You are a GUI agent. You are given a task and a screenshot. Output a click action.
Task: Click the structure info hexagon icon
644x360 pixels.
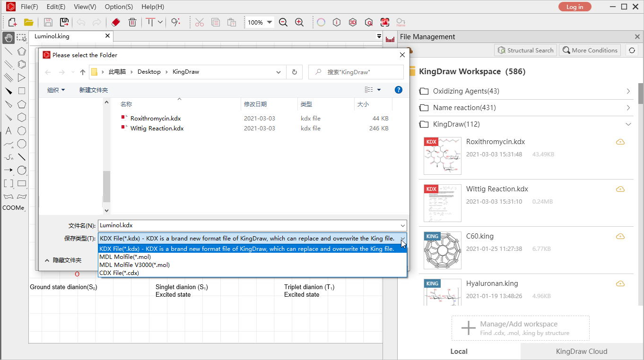click(337, 22)
